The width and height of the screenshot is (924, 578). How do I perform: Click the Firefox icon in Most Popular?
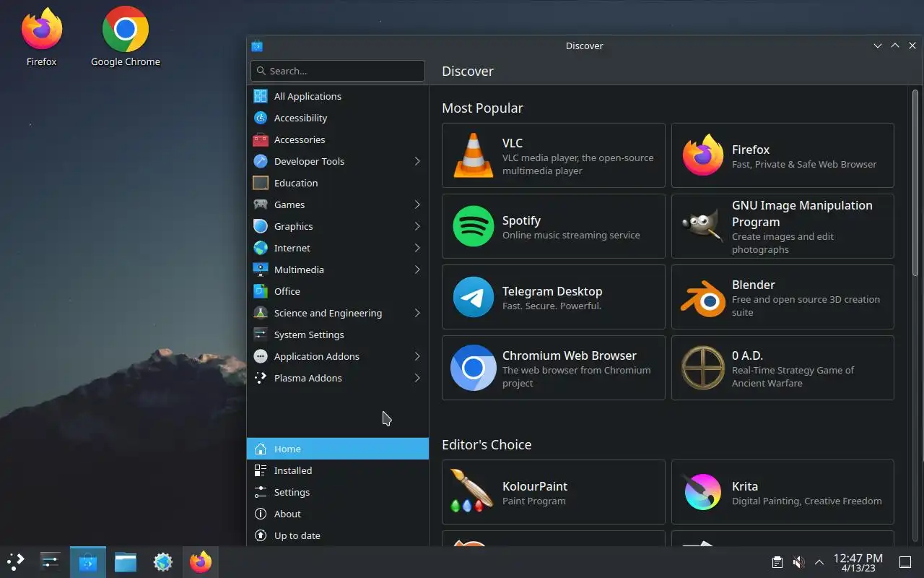click(x=703, y=155)
